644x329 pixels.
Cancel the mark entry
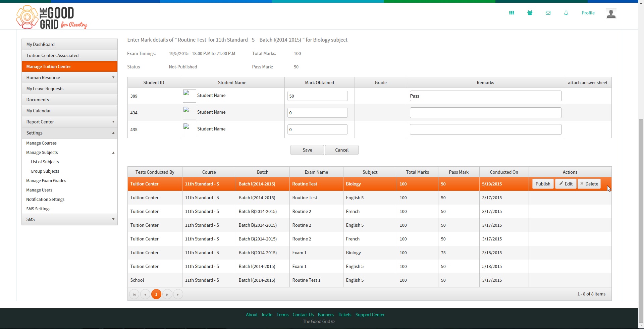[x=341, y=150]
